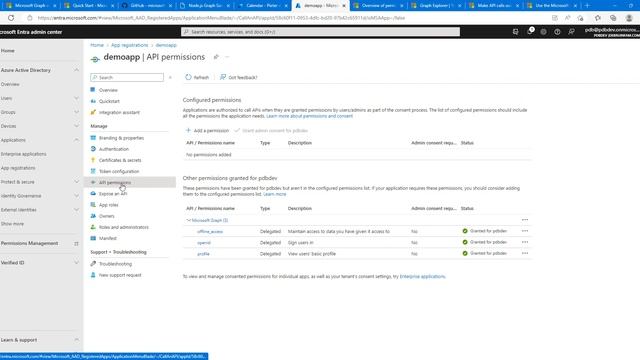Open Roles and administrators menu item
Screen dimensions: 640x360
tap(124, 227)
